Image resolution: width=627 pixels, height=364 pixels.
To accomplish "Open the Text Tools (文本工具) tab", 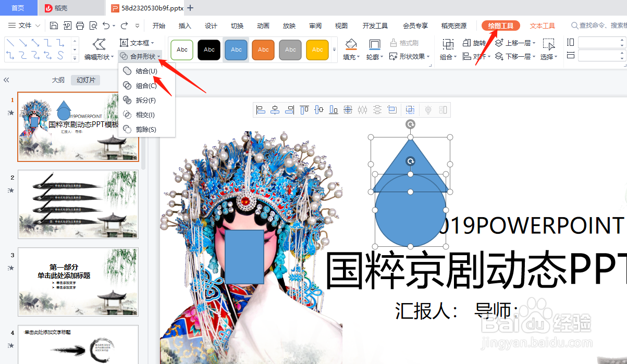I will (x=543, y=26).
